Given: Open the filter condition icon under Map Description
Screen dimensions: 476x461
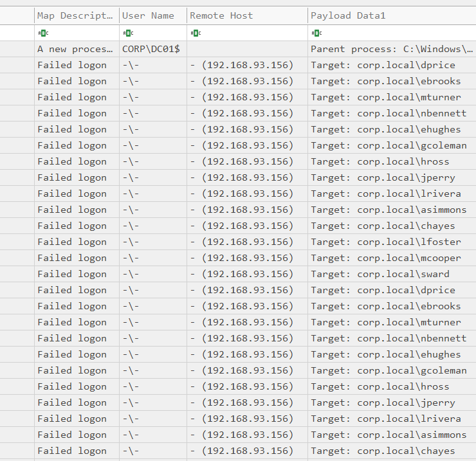Looking at the screenshot, I should tap(43, 33).
